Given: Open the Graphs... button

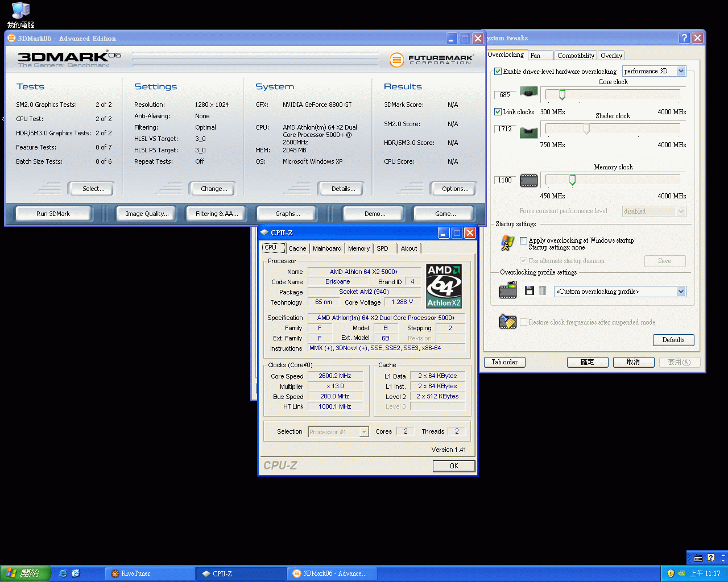Looking at the screenshot, I should pos(287,214).
